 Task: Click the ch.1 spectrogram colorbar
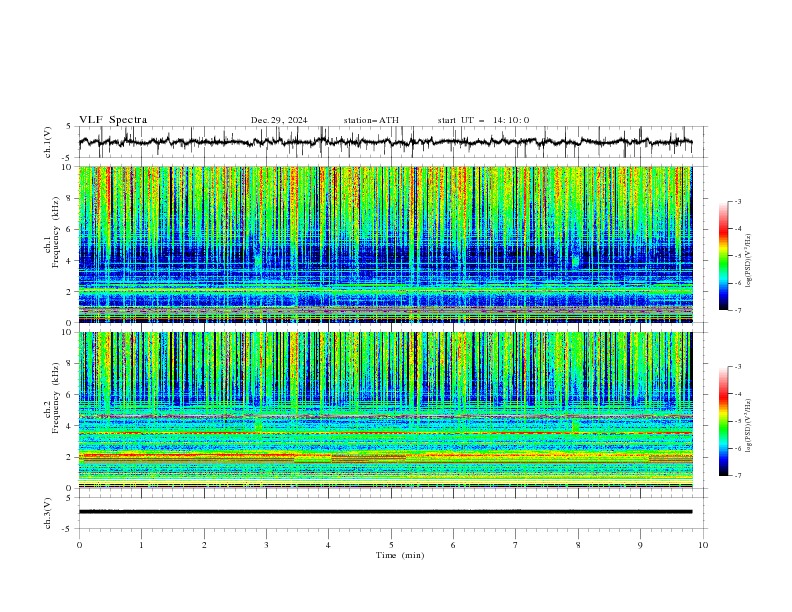coord(724,256)
